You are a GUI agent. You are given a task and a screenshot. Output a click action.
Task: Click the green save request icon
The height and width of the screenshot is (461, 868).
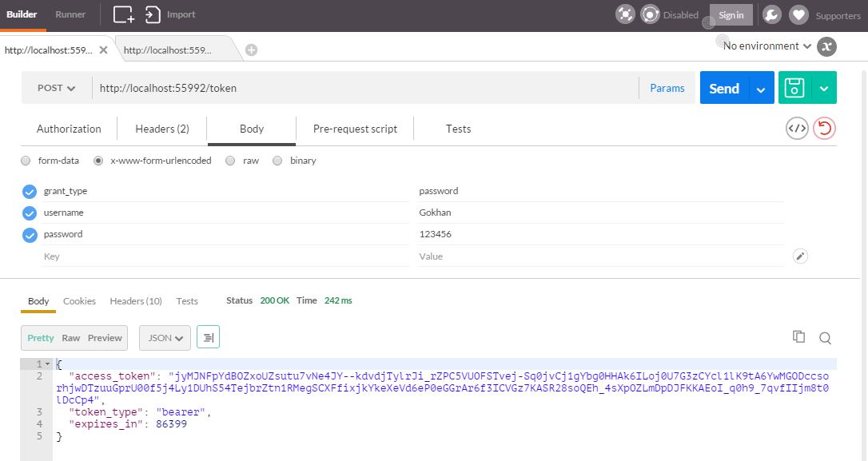click(794, 87)
